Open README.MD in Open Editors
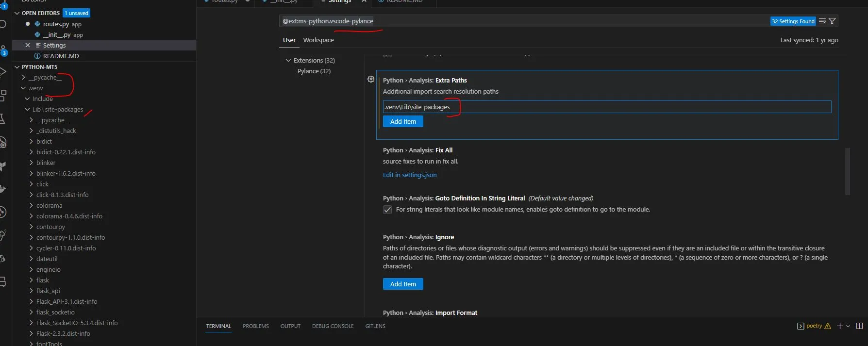This screenshot has width=868, height=346. pyautogui.click(x=61, y=56)
